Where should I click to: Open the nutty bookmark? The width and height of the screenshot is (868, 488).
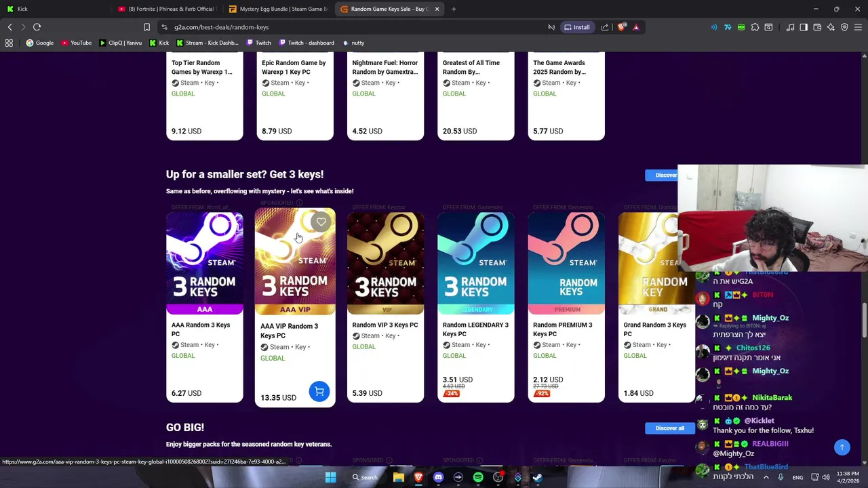[x=353, y=43]
